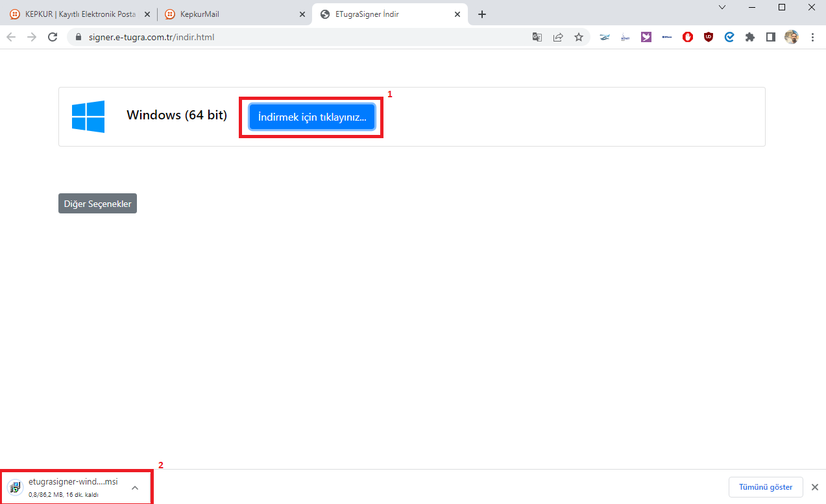The image size is (826, 504).
Task: Click Tümünü göster in downloads bar
Action: [x=766, y=487]
